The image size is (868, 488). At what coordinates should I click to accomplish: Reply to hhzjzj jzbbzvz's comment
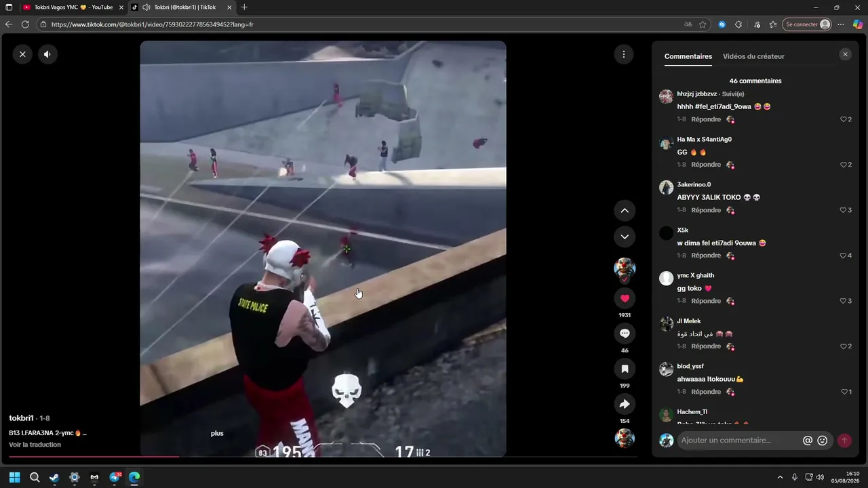(706, 119)
